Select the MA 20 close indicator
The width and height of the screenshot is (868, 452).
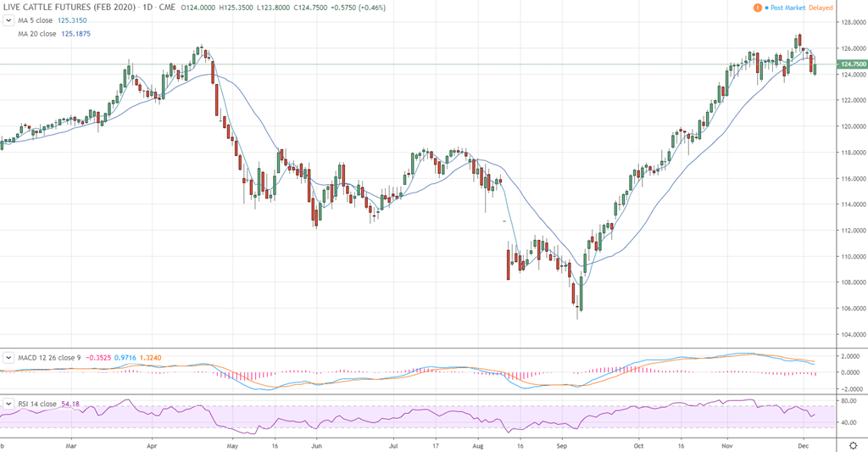[37, 34]
